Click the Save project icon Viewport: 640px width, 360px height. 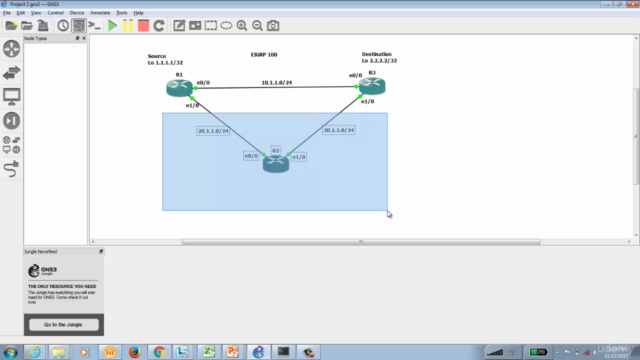pos(43,26)
